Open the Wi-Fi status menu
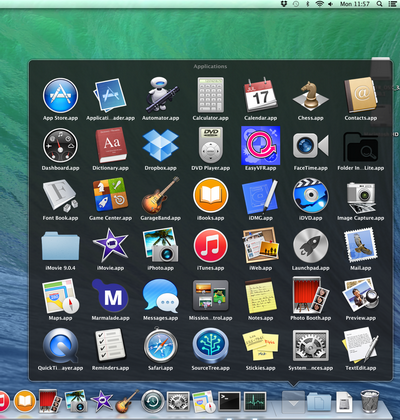Image resolution: width=400 pixels, height=420 pixels. point(319,4)
